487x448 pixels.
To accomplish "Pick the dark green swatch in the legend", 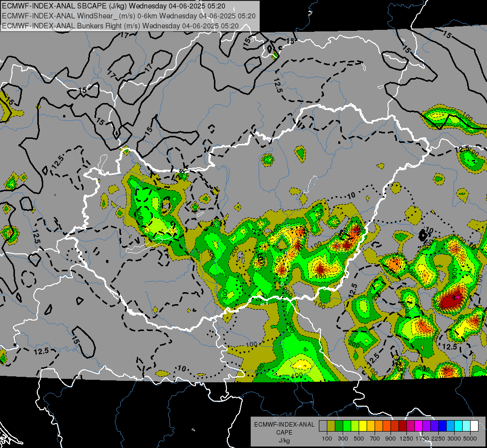I will click(x=339, y=426).
